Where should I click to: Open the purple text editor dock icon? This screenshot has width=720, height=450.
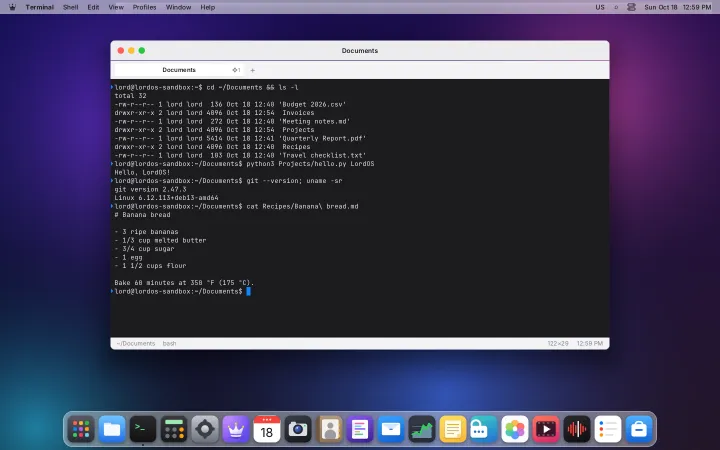point(360,429)
